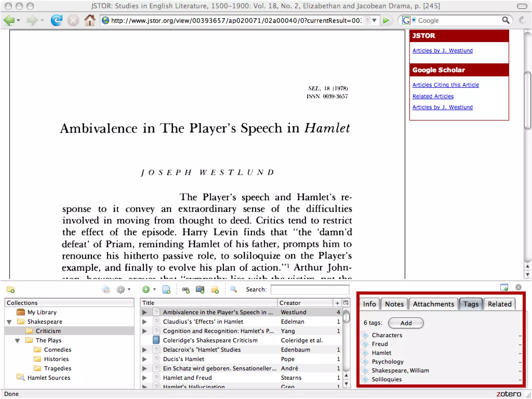
Task: Open the Attachments tab
Action: click(433, 304)
